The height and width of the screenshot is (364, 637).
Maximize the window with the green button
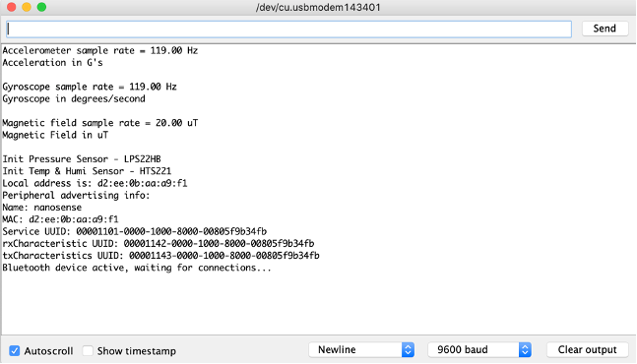pos(41,7)
